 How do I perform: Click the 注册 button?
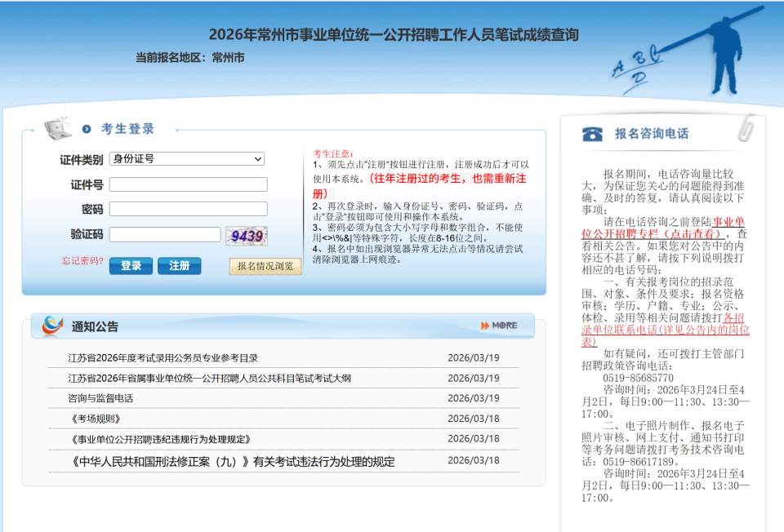[180, 266]
